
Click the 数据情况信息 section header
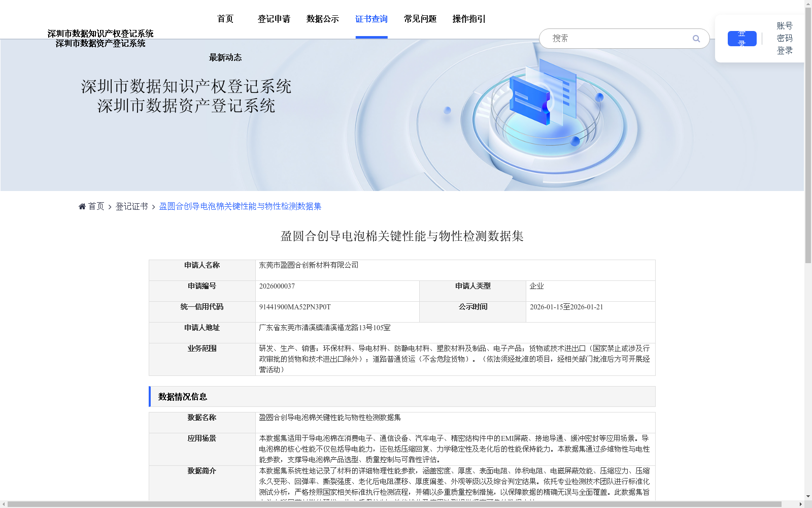(402, 397)
